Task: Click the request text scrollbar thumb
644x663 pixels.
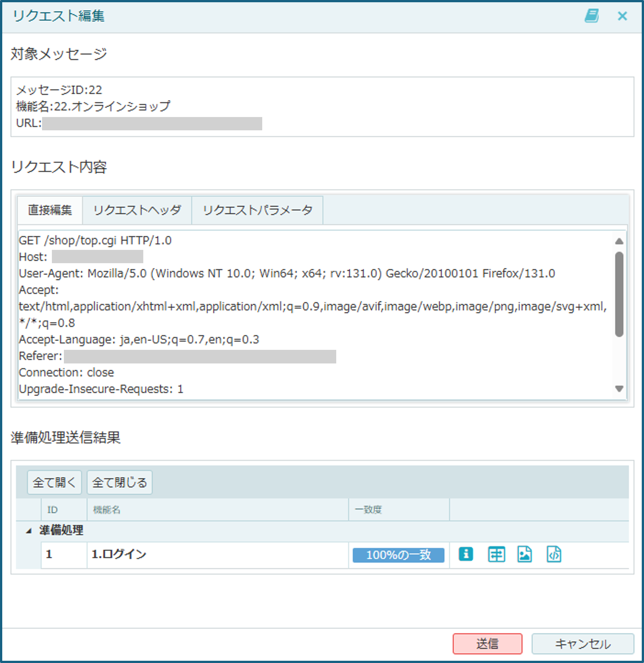Action: coord(619,294)
